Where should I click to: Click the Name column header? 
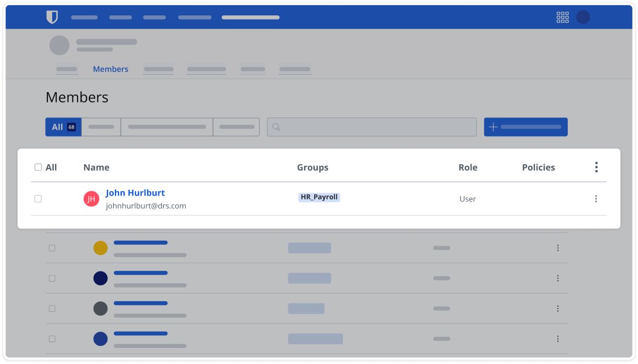click(x=96, y=167)
